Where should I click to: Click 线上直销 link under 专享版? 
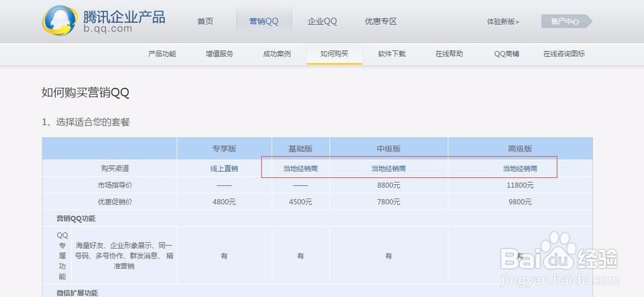(225, 169)
